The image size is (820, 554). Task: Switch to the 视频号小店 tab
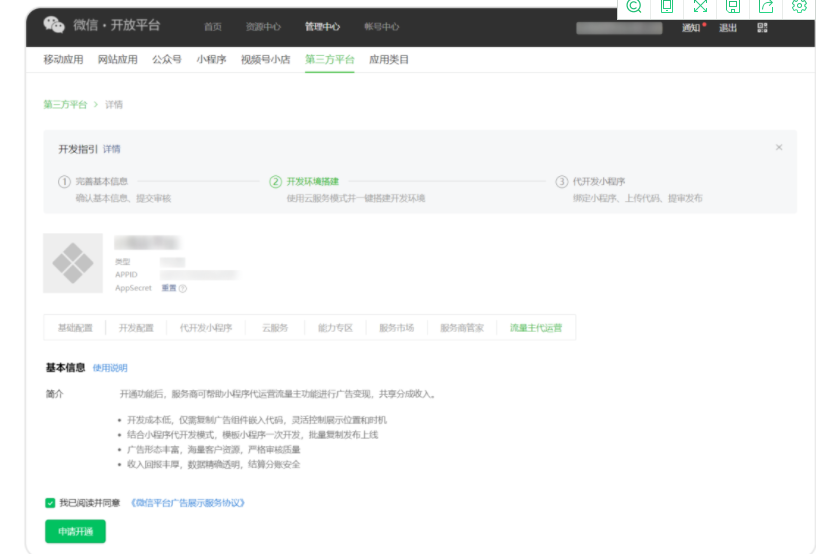point(266,60)
